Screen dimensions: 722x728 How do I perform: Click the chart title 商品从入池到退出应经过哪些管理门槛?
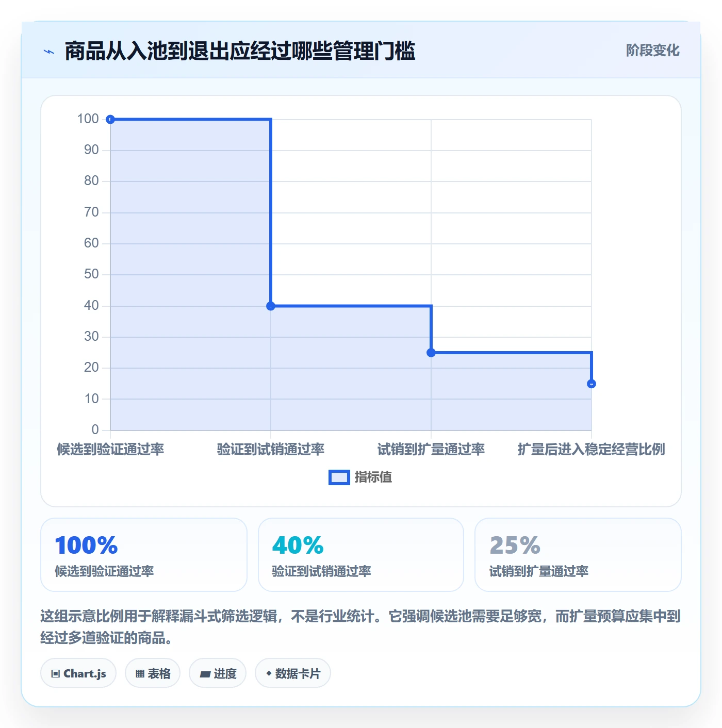coord(240,51)
